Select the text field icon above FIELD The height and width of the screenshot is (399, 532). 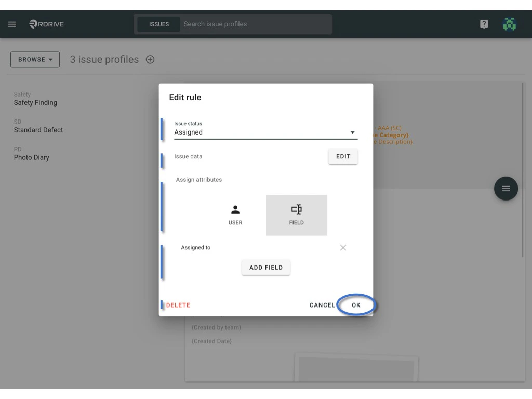[x=297, y=209]
